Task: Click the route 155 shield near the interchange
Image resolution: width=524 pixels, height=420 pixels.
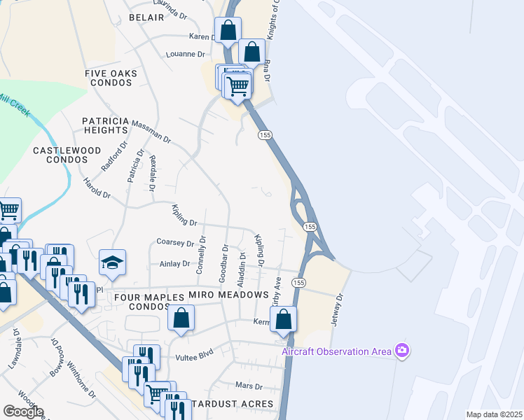Action: [310, 227]
